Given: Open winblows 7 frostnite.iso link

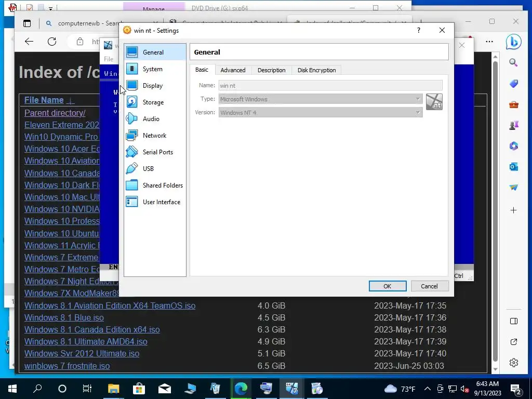Looking at the screenshot, I should coord(67,366).
